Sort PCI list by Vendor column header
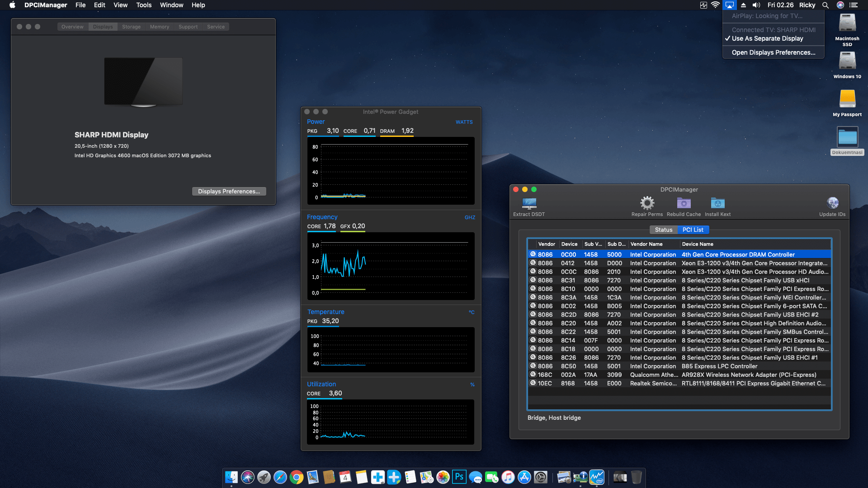This screenshot has height=488, width=868. 547,244
